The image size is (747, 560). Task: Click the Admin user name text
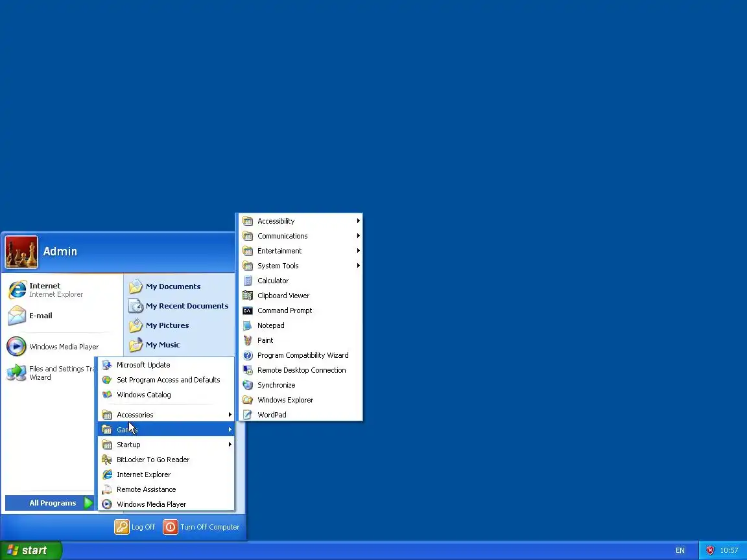tap(60, 251)
